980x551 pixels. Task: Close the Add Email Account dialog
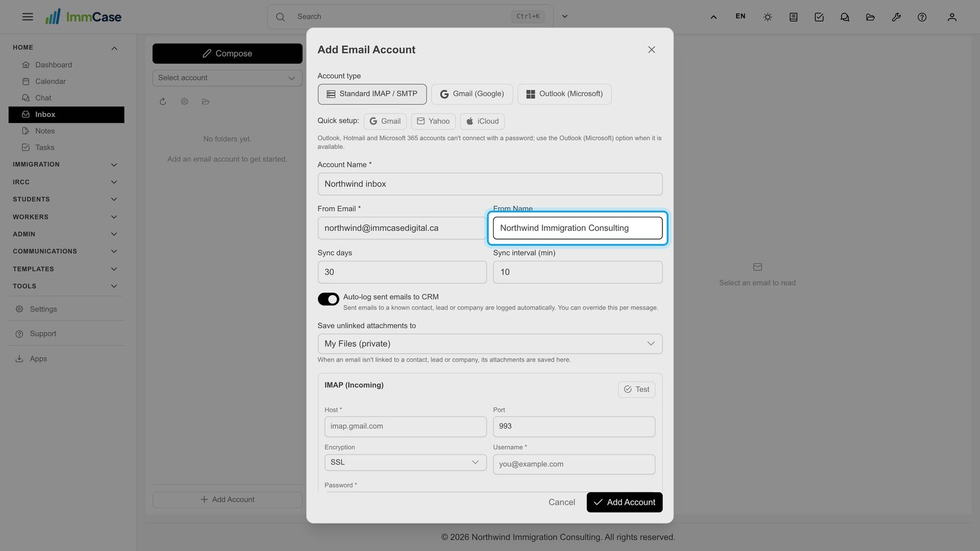652,50
